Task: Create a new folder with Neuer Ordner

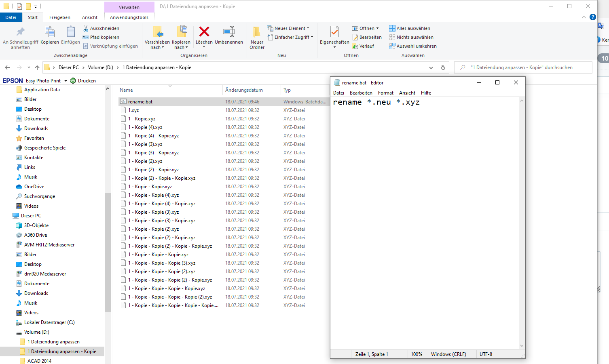Action: (x=257, y=32)
